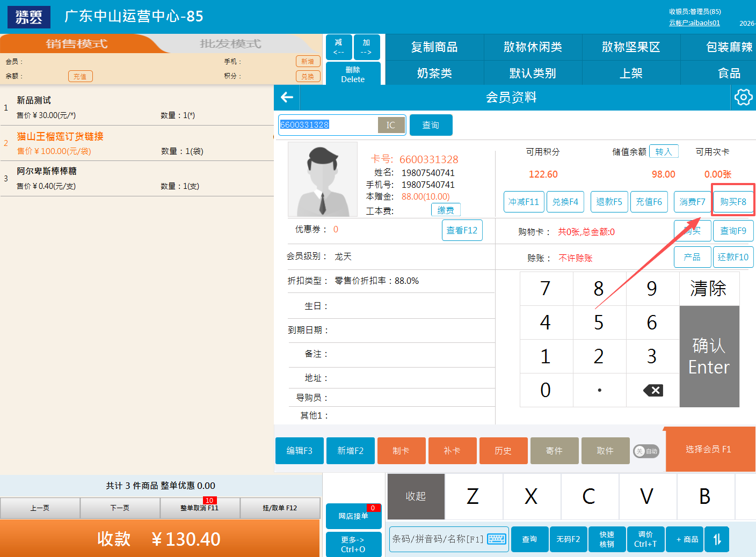Expand the 更多 Ctrl+O more options
This screenshot has height=557, width=756.
pos(353,544)
